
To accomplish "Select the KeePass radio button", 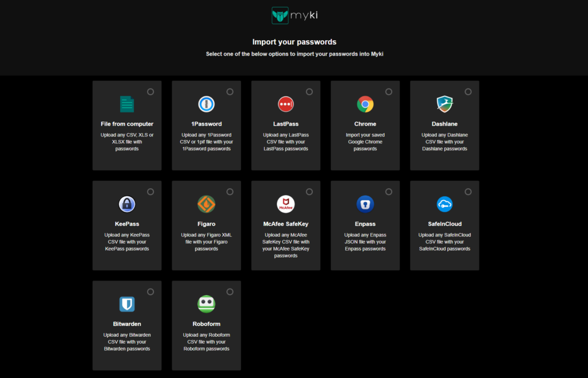I will [x=150, y=192].
